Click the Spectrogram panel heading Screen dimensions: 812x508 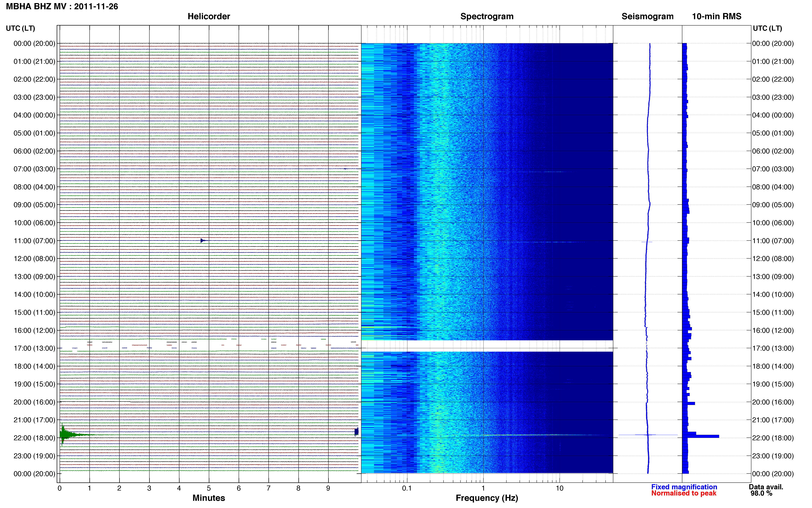(x=487, y=16)
